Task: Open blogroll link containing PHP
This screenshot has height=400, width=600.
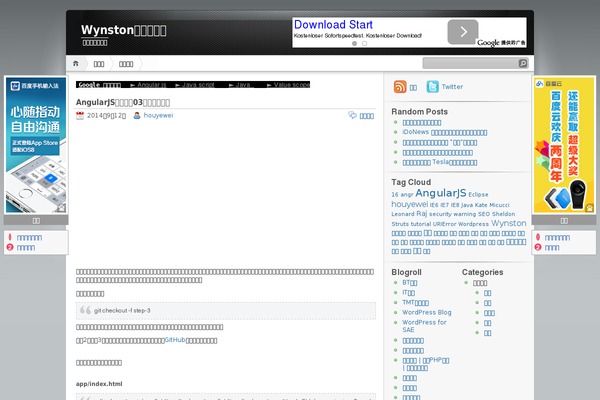Action: 426,364
